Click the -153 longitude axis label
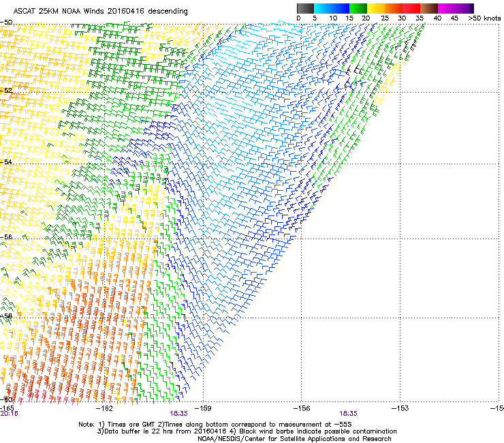The width and height of the screenshot is (504, 443). (400, 408)
